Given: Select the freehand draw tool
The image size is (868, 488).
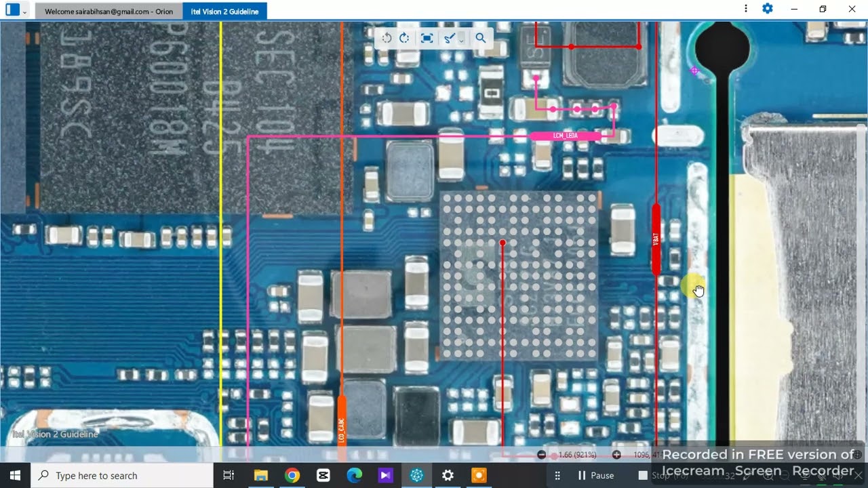Looking at the screenshot, I should point(448,38).
